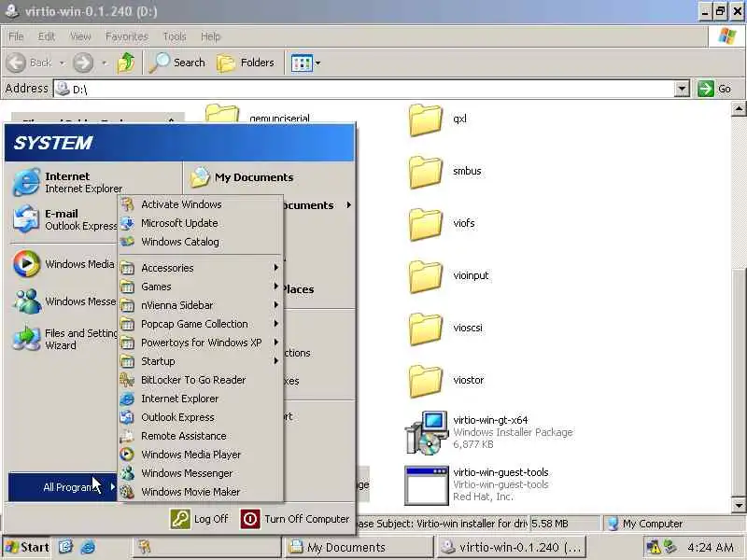Image resolution: width=747 pixels, height=560 pixels.
Task: Click the scrollbar down arrow
Action: [x=739, y=505]
